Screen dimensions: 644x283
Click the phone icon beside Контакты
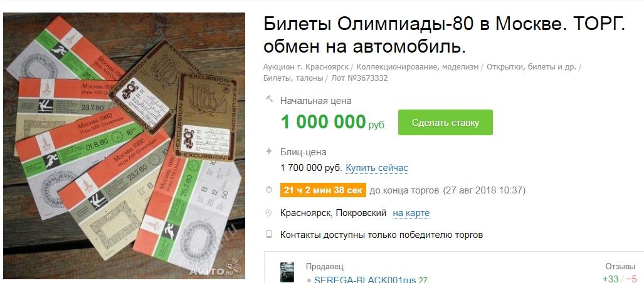pyautogui.click(x=269, y=234)
